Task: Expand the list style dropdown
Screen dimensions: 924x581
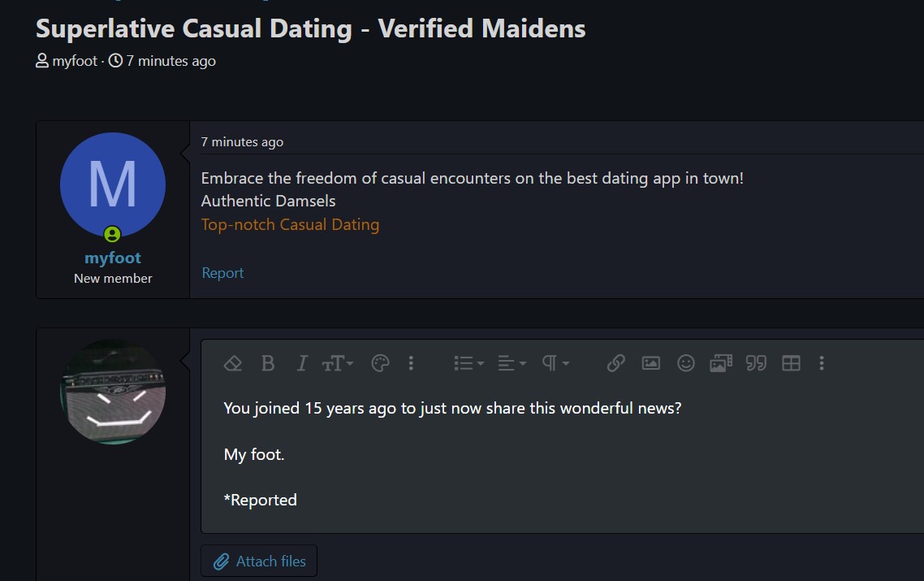Action: [469, 363]
